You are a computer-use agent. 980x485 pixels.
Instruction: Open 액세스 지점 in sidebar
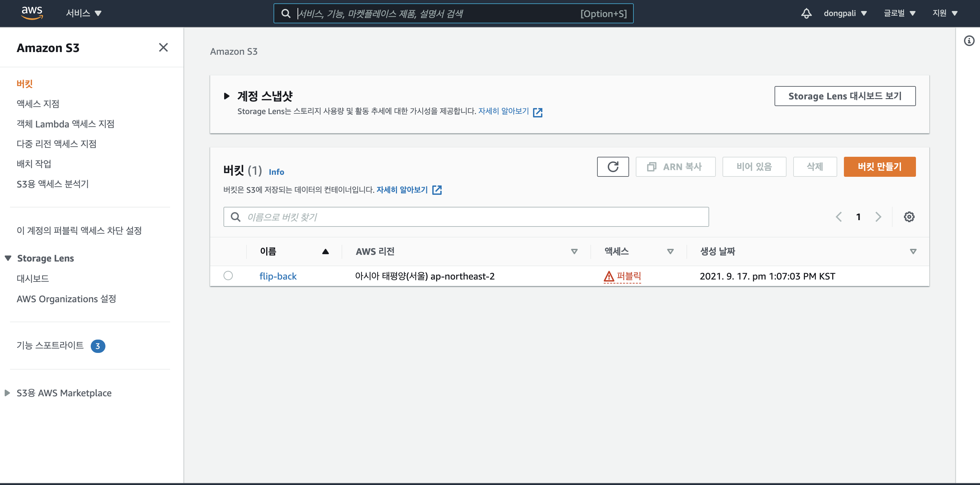coord(38,104)
